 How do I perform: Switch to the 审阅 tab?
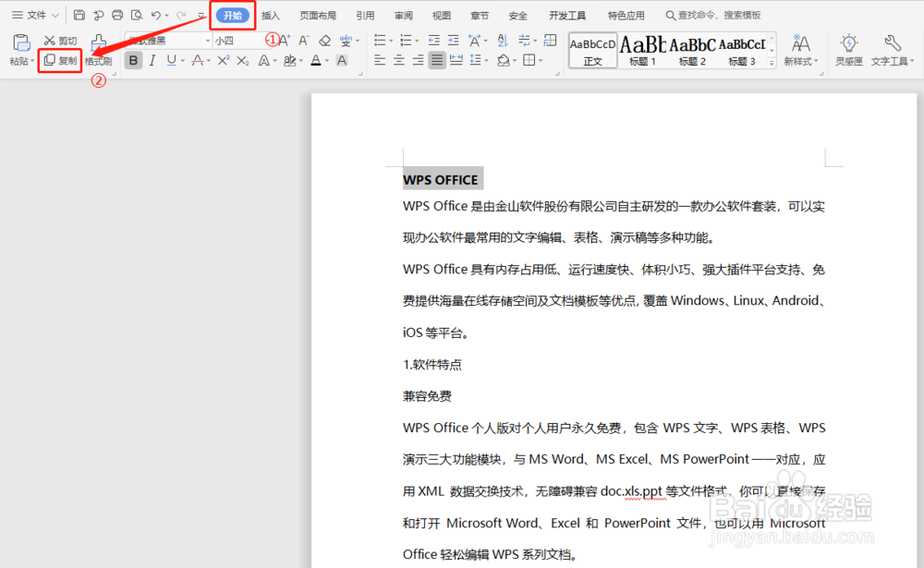pyautogui.click(x=404, y=16)
